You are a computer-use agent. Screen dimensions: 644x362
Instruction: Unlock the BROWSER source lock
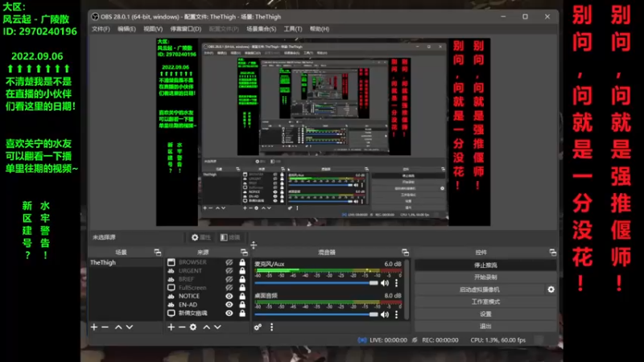coord(242,262)
